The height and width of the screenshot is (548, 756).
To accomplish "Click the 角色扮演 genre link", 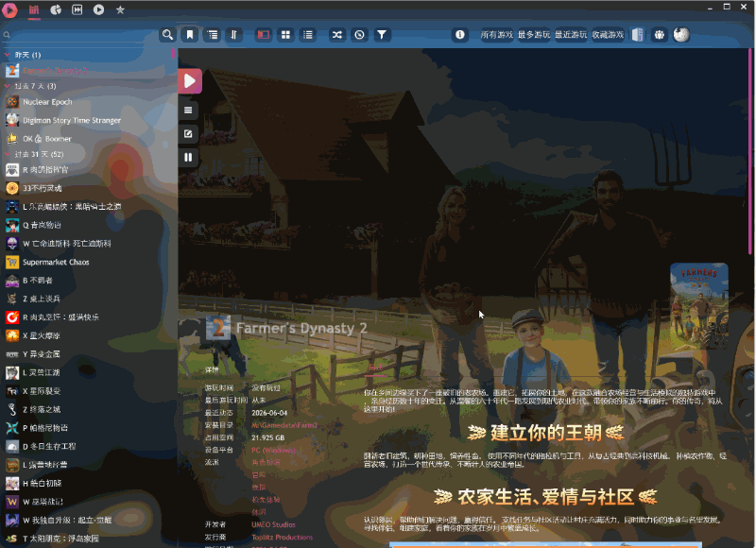I will coord(266,462).
